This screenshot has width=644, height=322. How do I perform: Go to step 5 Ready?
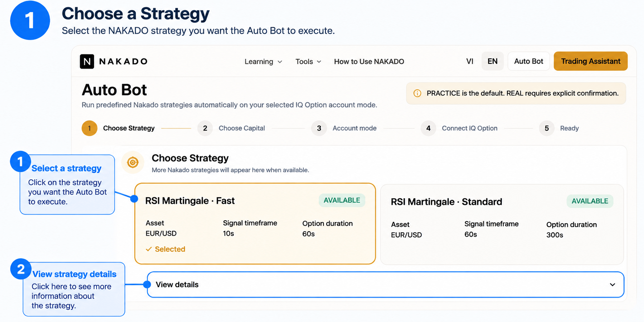point(559,128)
